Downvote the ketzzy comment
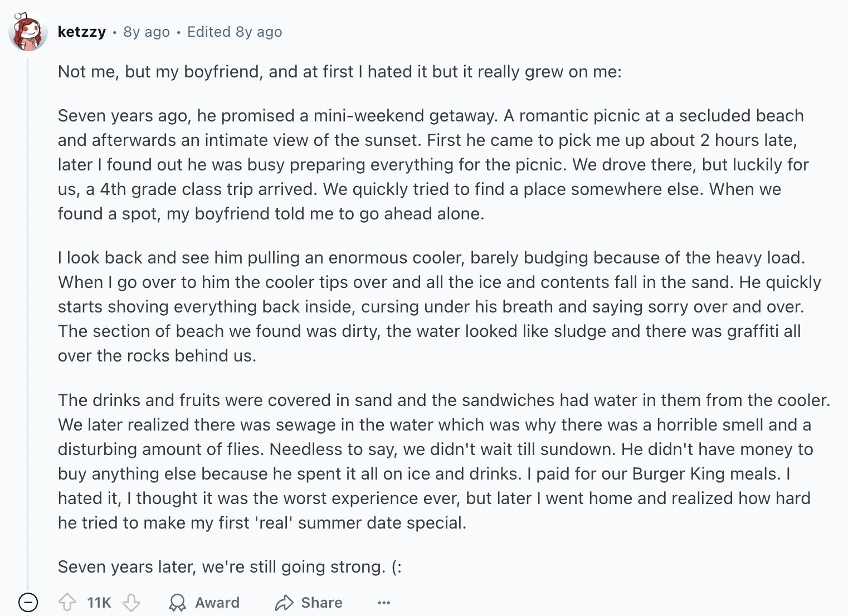 pyautogui.click(x=131, y=602)
